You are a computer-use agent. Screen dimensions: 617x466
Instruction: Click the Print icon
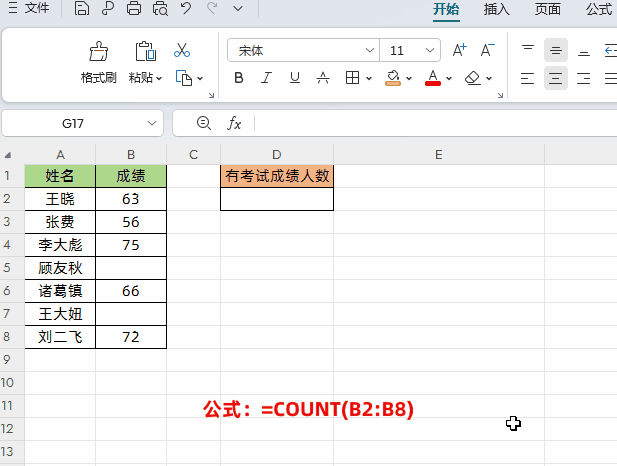tap(134, 10)
